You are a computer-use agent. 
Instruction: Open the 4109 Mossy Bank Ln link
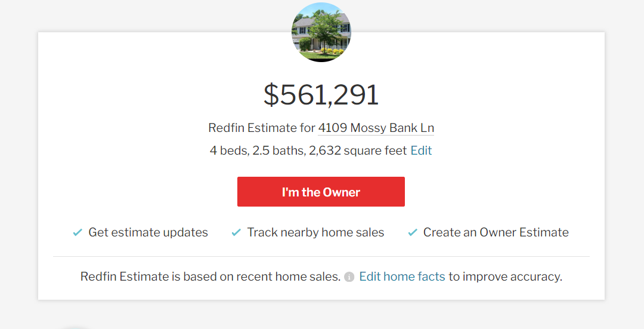(x=376, y=128)
